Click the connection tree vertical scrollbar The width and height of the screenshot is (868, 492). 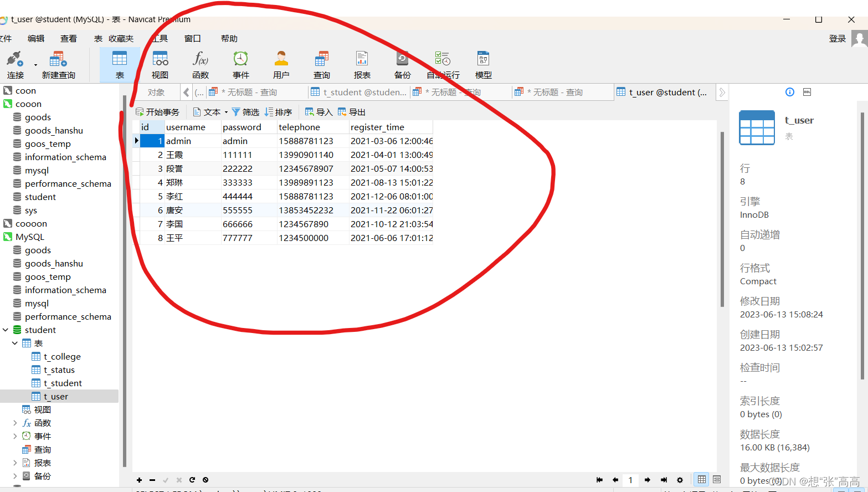click(x=124, y=283)
